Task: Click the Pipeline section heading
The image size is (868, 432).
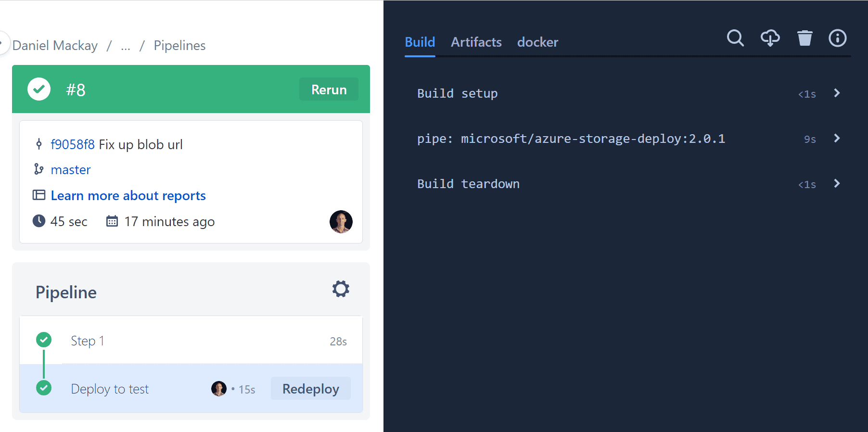Action: (x=66, y=292)
